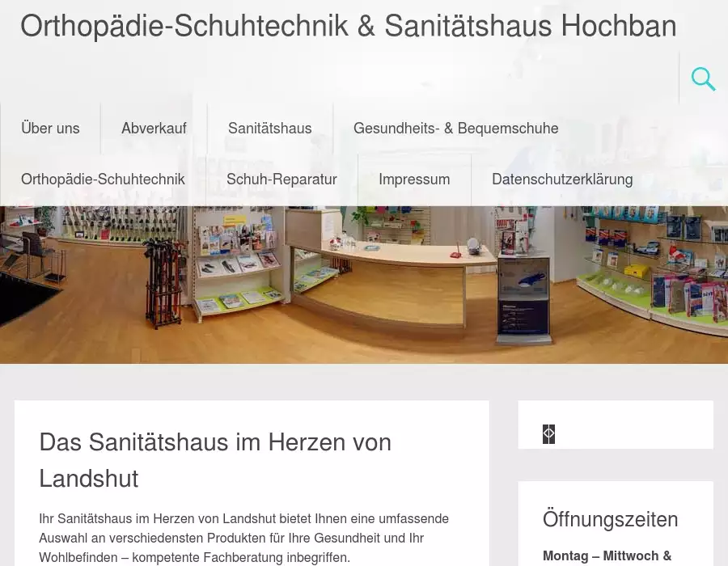Click heading Das Sanitätshaus im Herzen von Landshut
The width and height of the screenshot is (728, 566).
tap(215, 460)
